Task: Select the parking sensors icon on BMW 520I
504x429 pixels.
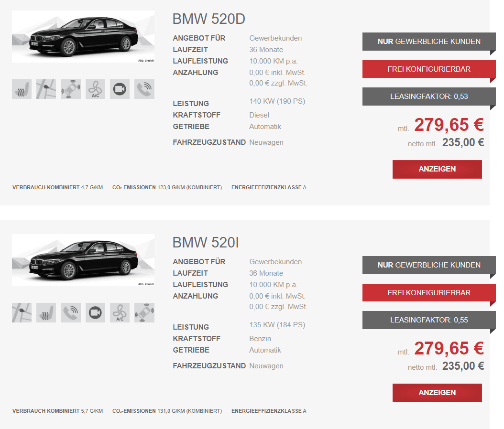Action: (x=144, y=312)
